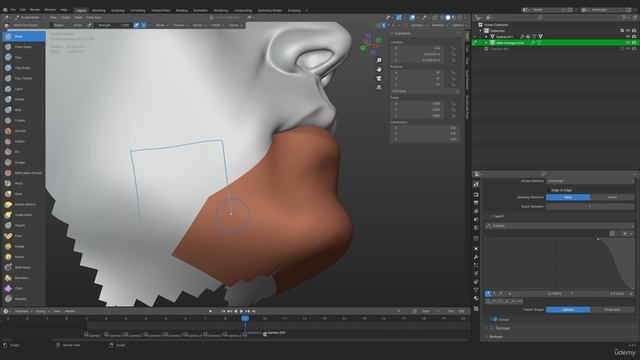Open the Edit menu
This screenshot has width=640, height=360.
click(x=22, y=10)
